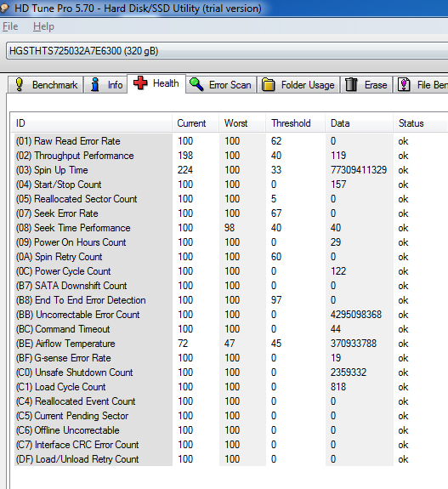The image size is (448, 489).
Task: Click the Folder Usage folder icon
Action: click(x=268, y=85)
